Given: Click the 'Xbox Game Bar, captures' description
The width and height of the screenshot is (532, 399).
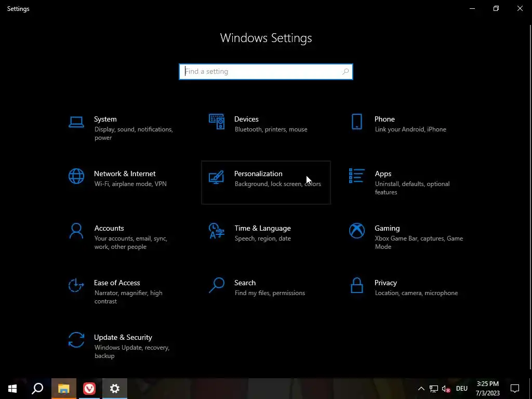Looking at the screenshot, I should [x=419, y=243].
